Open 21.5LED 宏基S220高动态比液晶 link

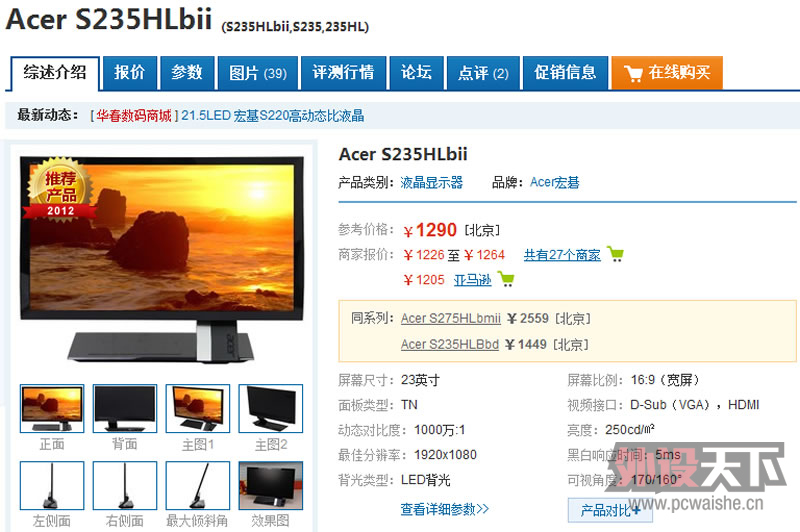tap(272, 116)
